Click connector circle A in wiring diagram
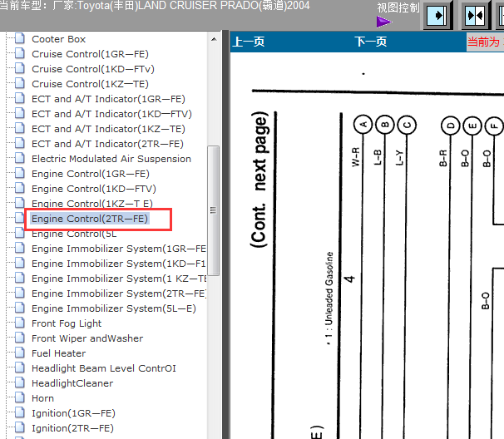The image size is (504, 439). (x=363, y=125)
